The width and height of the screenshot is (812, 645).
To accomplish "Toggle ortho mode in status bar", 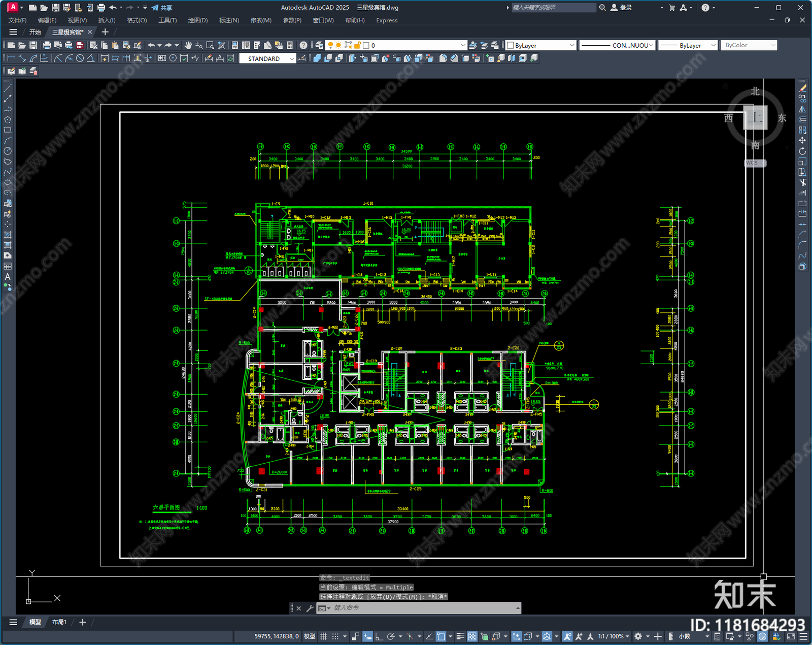I will (x=379, y=636).
